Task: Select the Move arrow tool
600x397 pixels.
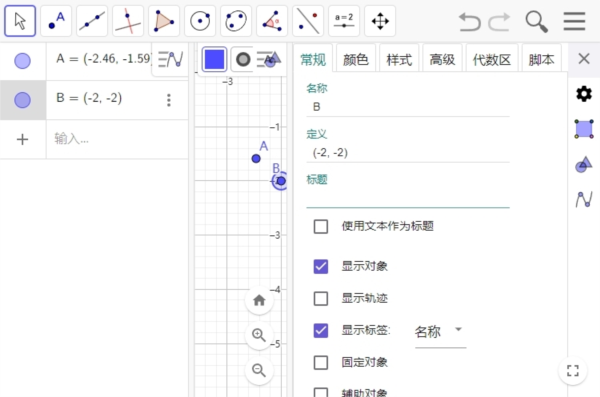Action: (20, 21)
